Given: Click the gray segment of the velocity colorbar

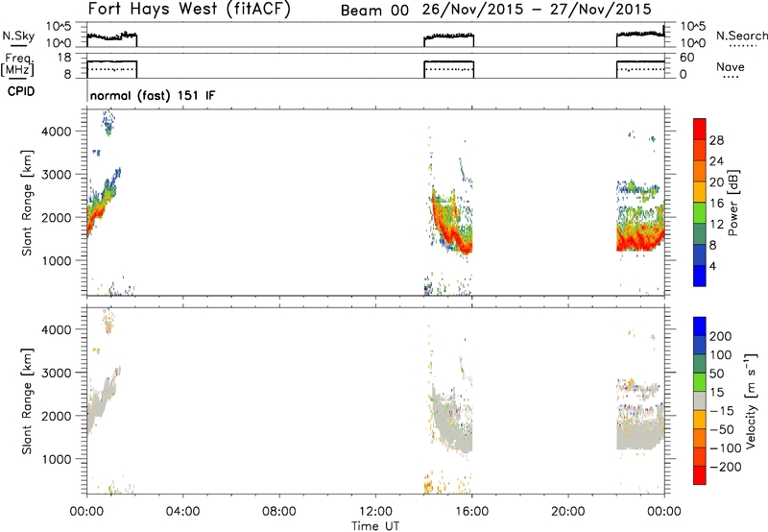Looking at the screenshot, I should coord(700,400).
